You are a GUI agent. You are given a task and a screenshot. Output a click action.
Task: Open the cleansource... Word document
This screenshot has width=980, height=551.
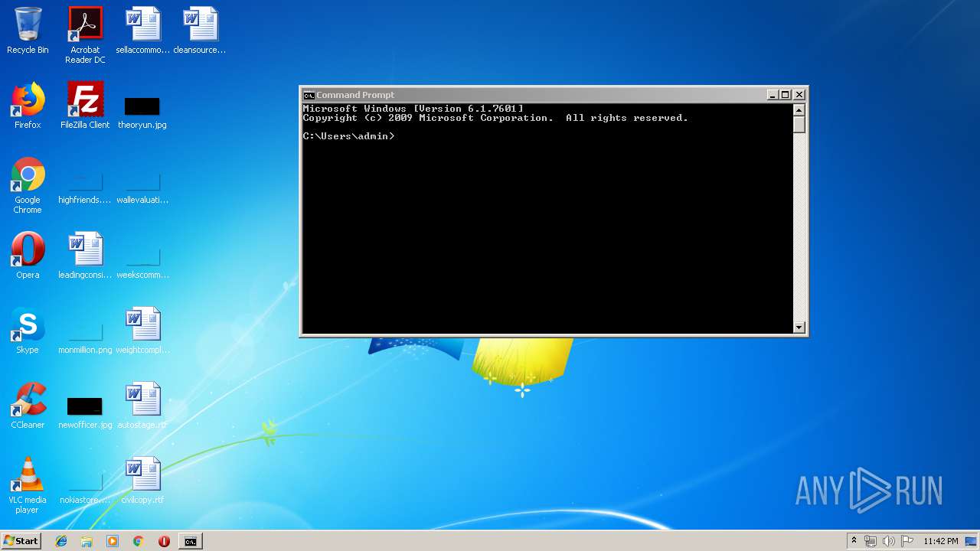[x=200, y=31]
